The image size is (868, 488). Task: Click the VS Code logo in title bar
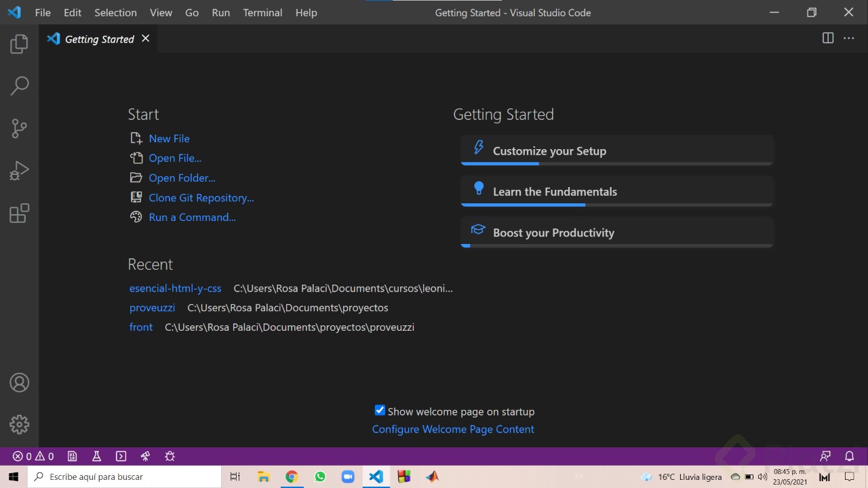pos(14,12)
